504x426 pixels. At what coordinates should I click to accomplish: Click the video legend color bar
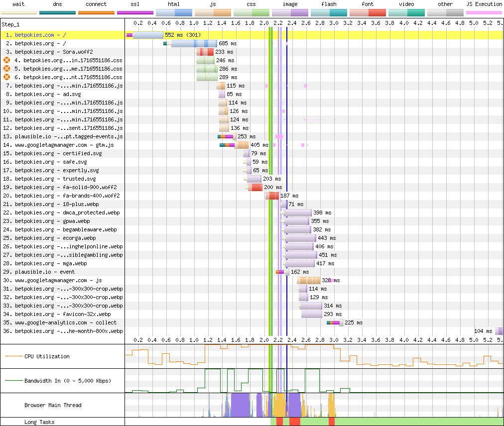pos(406,13)
